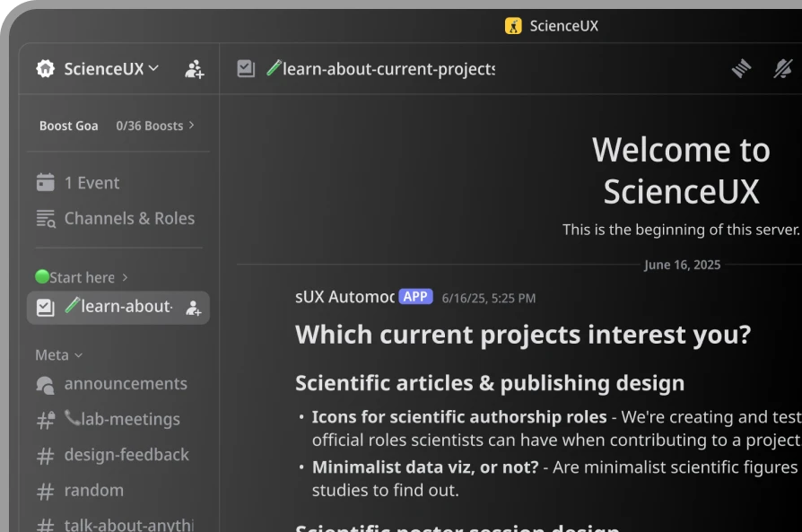Click the ScienceUX server flower icon
The image size is (802, 532).
pos(46,68)
